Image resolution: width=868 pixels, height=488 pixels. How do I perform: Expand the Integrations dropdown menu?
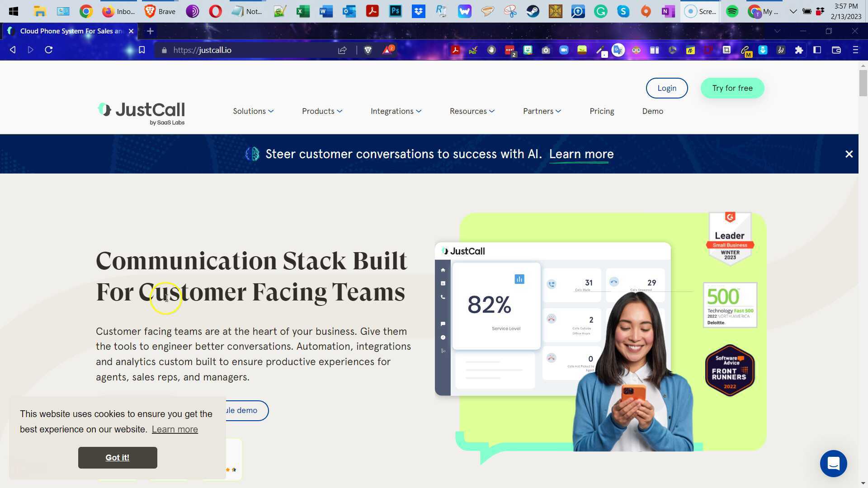click(x=396, y=111)
